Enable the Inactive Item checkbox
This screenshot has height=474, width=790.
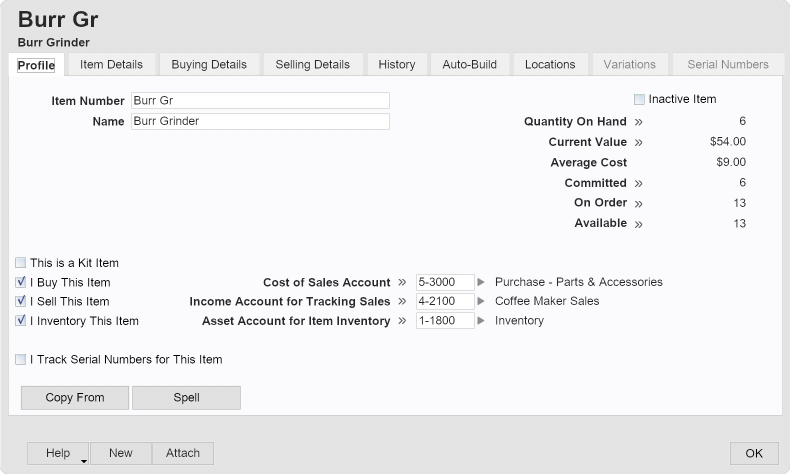coord(639,100)
